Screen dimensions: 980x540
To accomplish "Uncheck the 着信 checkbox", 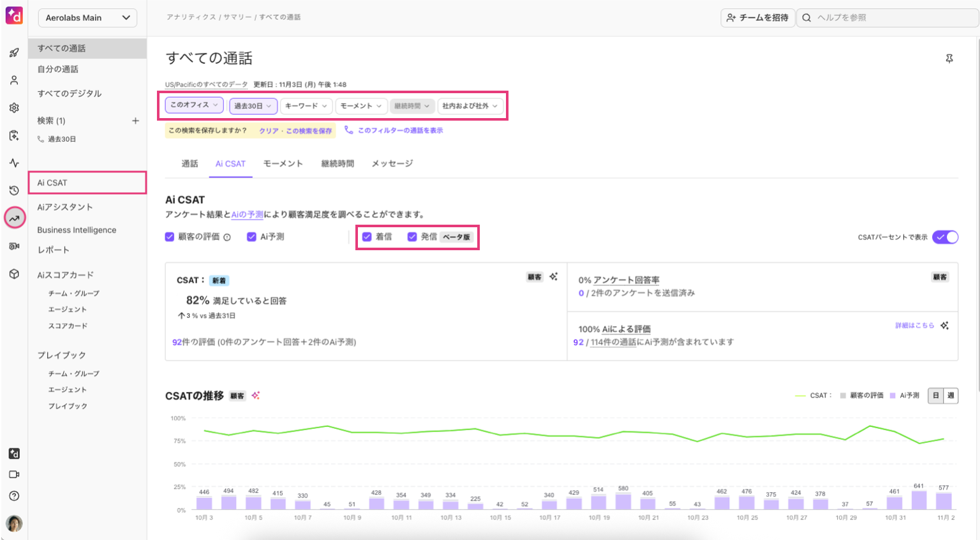I will (367, 237).
